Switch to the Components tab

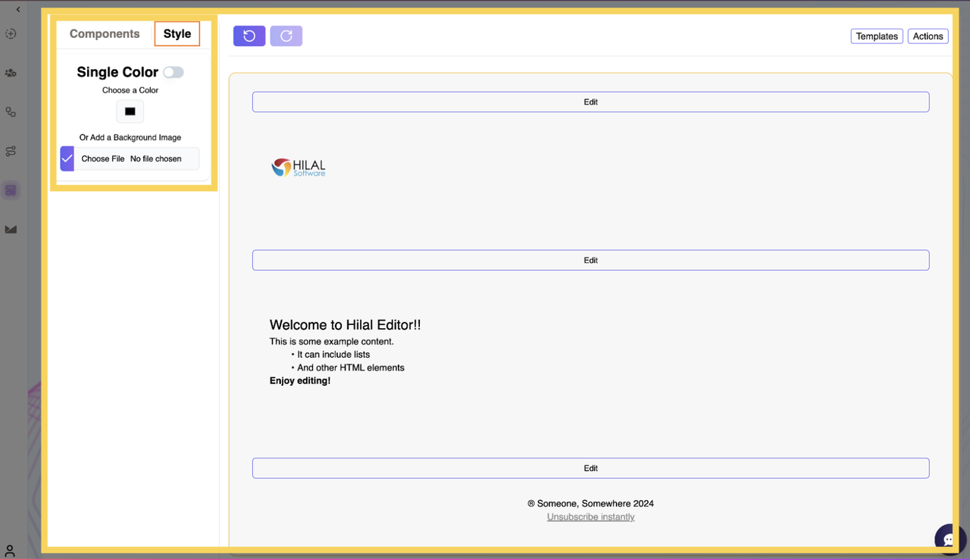(x=105, y=33)
